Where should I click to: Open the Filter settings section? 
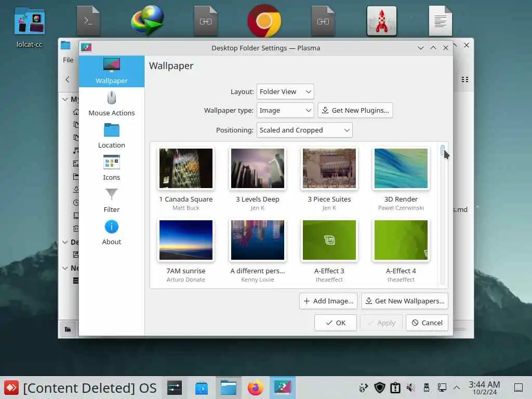click(112, 200)
